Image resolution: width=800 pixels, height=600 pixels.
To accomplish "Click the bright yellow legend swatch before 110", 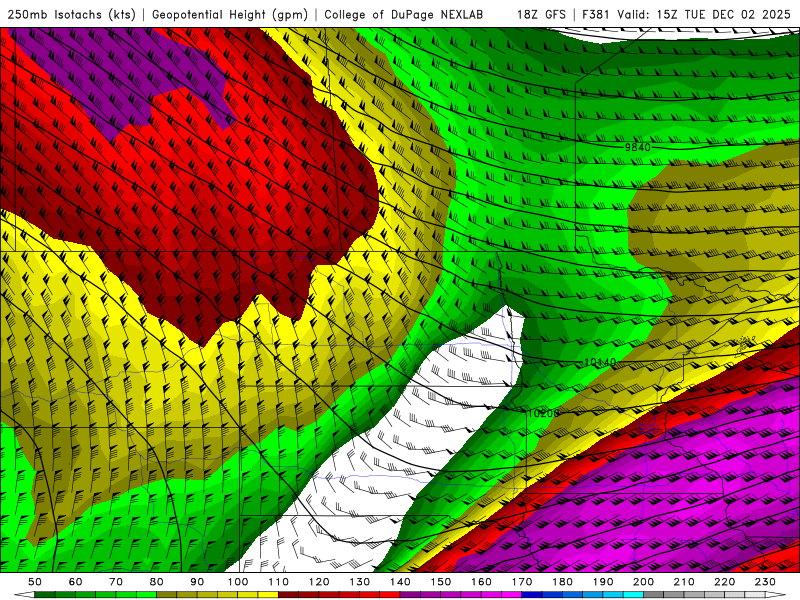I will pyautogui.click(x=268, y=595).
